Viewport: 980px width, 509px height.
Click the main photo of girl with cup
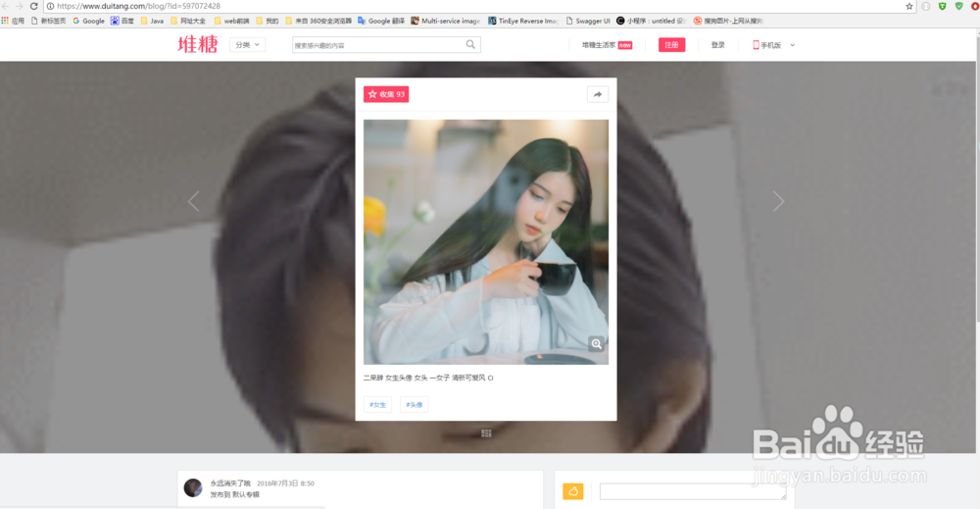(486, 242)
